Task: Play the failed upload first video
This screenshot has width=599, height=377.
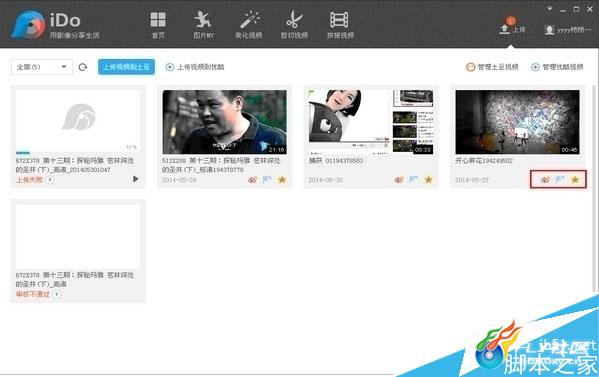Action: 136,179
